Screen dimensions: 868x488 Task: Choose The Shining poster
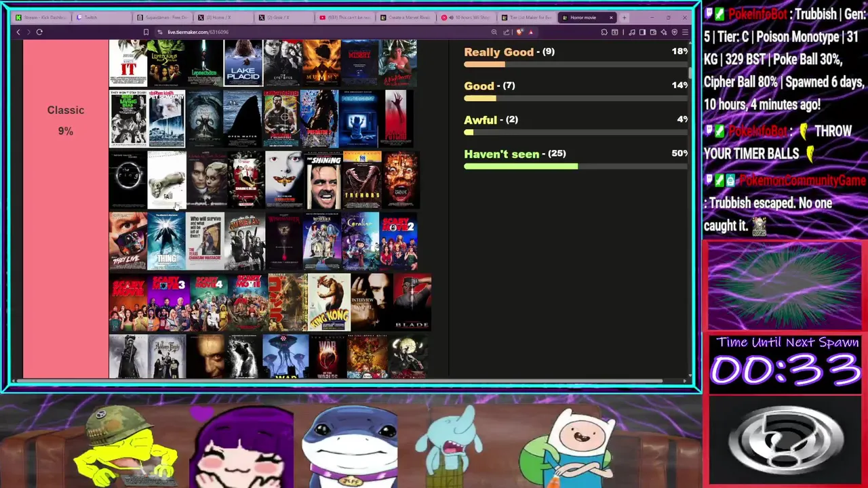click(323, 180)
